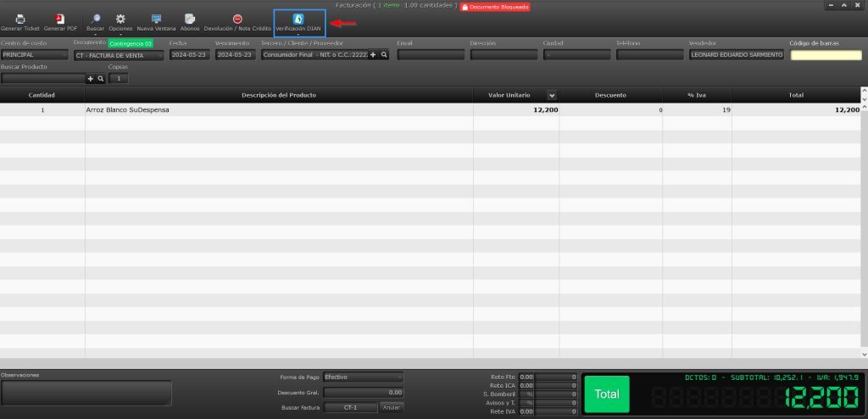Toggle the S. Bomberil percent button
868x419 pixels.
click(x=530, y=394)
